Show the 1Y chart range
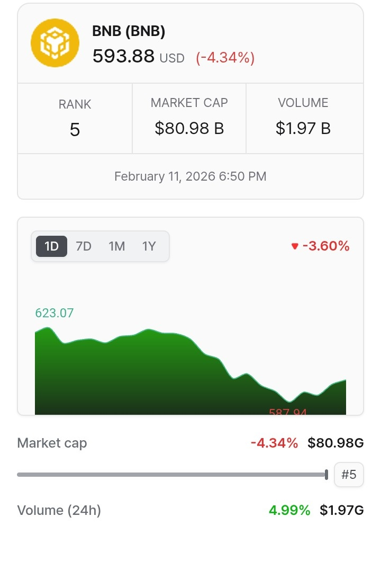Image resolution: width=381 pixels, height=588 pixels. (149, 246)
